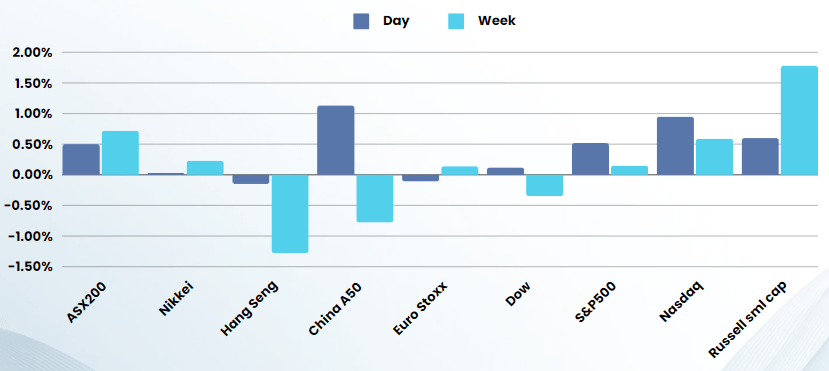
Task: Click the Russell sml cap axis label
Action: pos(748,320)
